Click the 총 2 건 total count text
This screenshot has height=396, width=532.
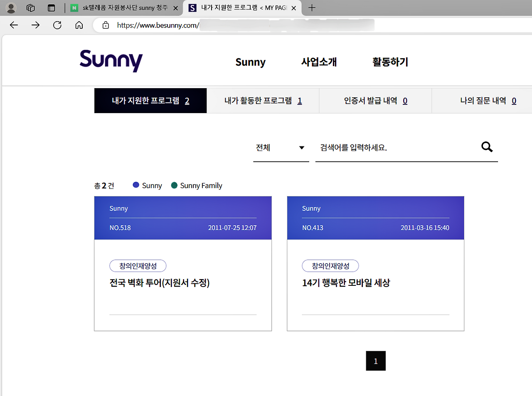pos(104,186)
